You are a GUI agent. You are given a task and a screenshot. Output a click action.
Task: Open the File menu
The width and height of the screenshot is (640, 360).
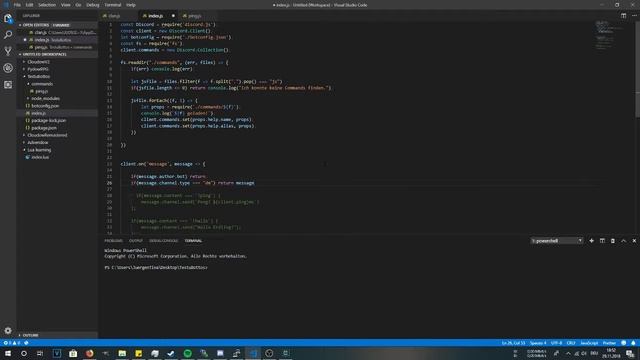(x=17, y=5)
